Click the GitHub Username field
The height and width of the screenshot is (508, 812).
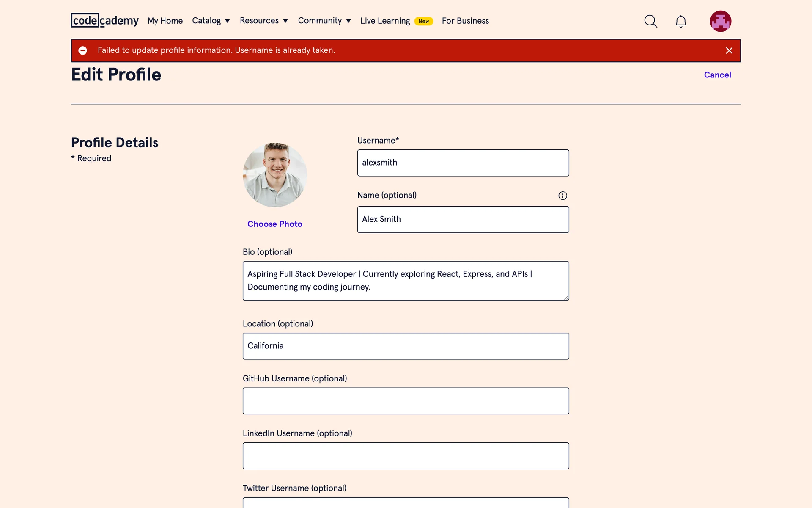click(x=406, y=401)
